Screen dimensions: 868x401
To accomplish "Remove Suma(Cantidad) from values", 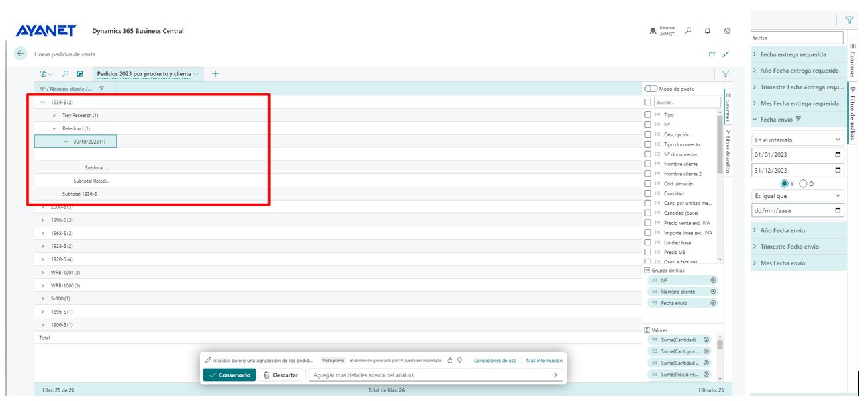I will [706, 339].
